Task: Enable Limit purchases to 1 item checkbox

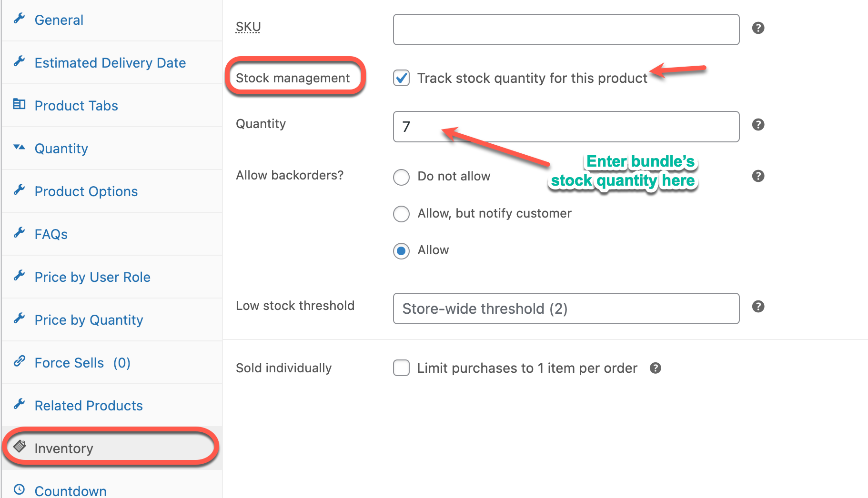Action: tap(401, 368)
